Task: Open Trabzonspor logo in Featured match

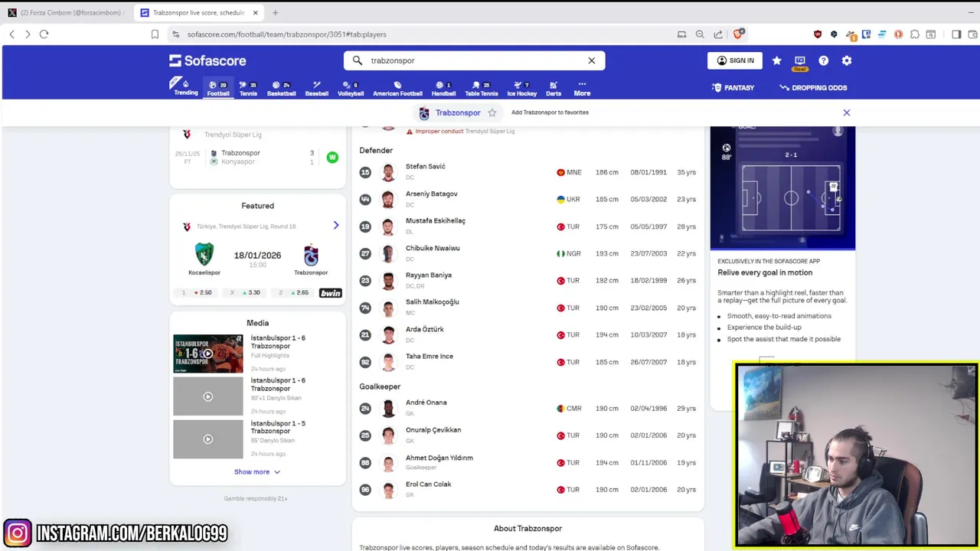Action: tap(311, 254)
